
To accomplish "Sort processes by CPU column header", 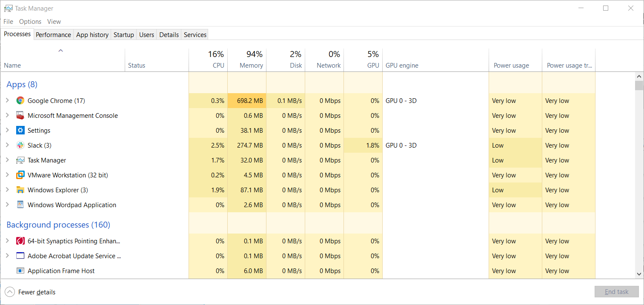I will point(218,66).
